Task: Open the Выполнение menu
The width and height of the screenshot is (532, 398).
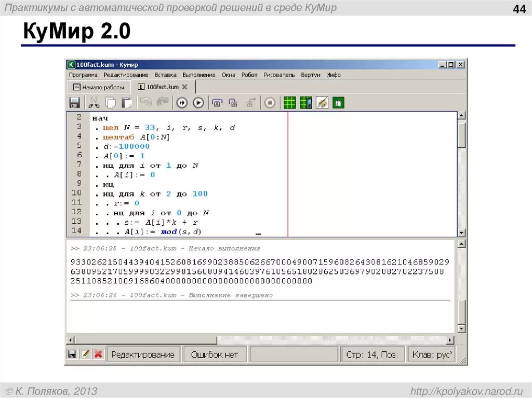Action: point(199,75)
